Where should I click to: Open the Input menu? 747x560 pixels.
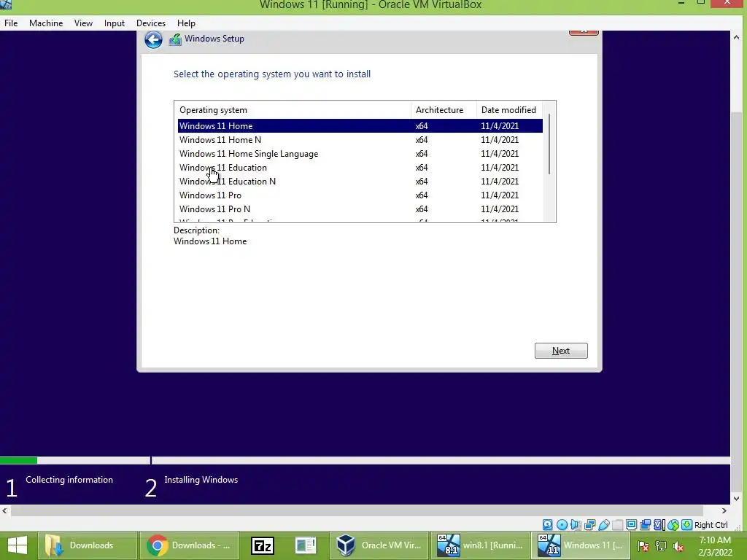tap(115, 23)
